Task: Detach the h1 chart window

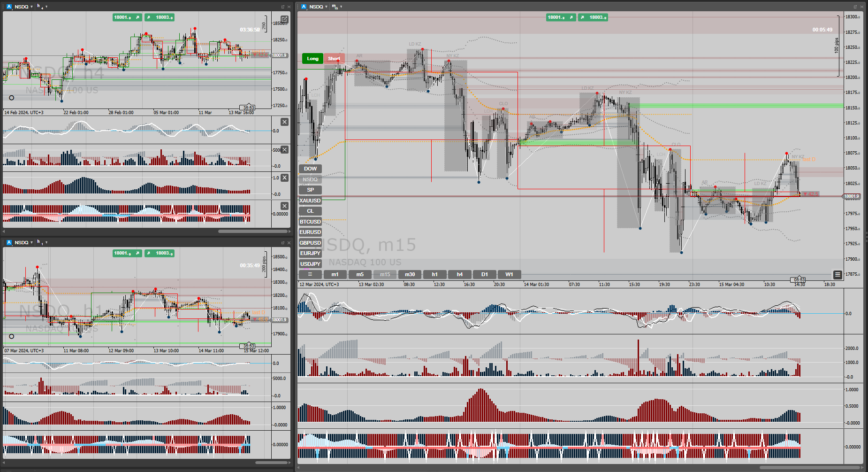Action: (283, 242)
